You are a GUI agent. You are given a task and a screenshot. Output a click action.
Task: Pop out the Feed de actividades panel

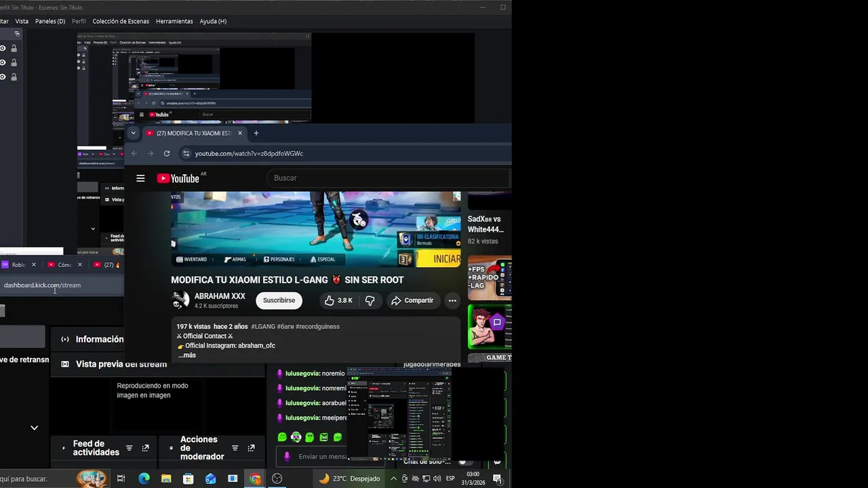(145, 448)
